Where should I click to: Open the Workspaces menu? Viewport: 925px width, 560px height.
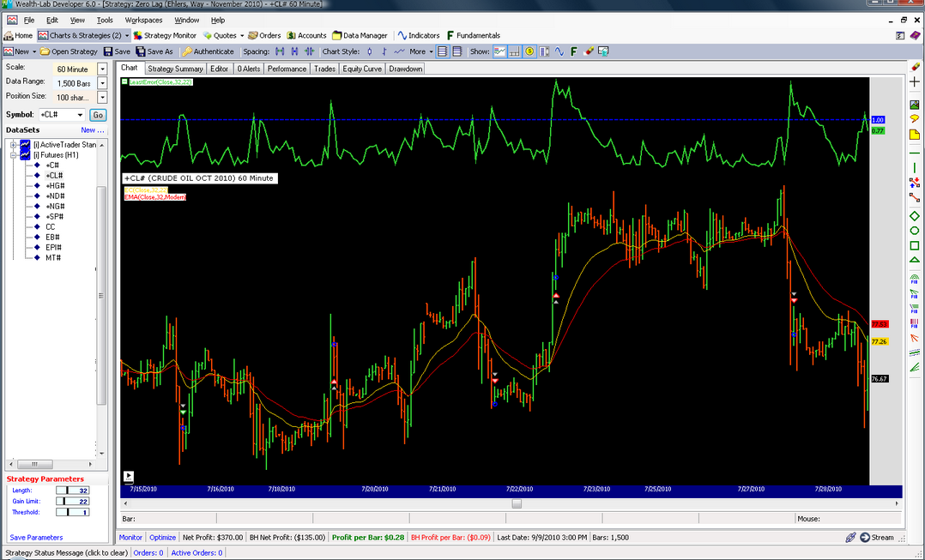143,20
